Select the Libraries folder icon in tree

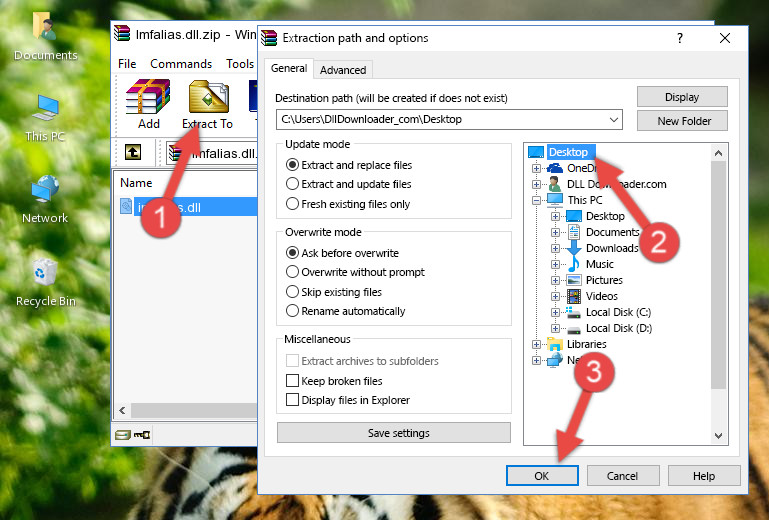tap(555, 344)
